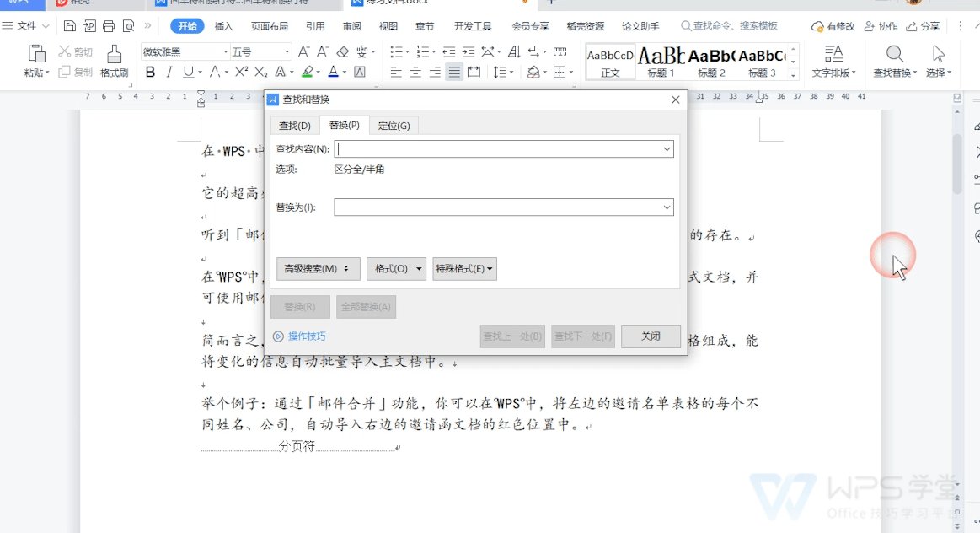Align text left
980x533 pixels.
point(396,72)
